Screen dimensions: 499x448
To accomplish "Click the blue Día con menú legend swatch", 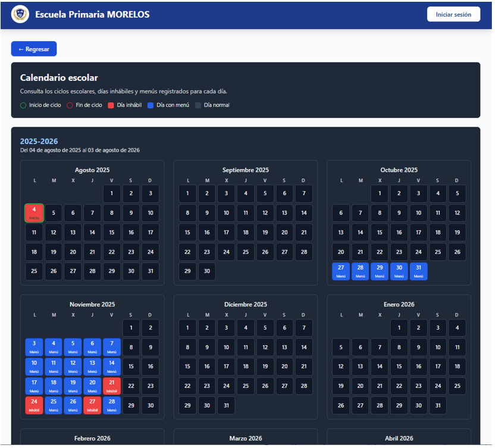I will (x=150, y=105).
